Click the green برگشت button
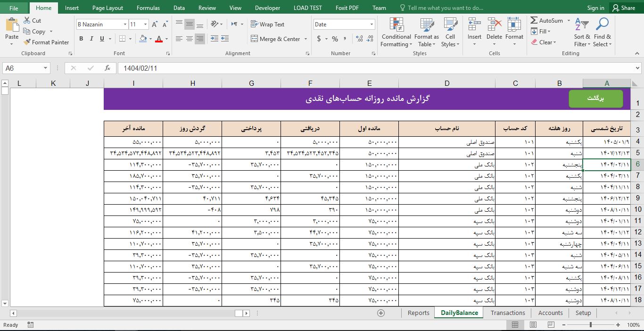Image resolution: width=644 pixels, height=331 pixels. [x=595, y=99]
